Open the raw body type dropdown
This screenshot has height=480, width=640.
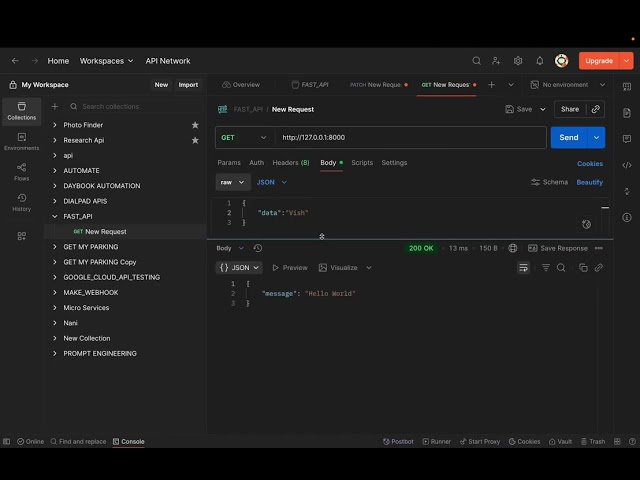(233, 182)
